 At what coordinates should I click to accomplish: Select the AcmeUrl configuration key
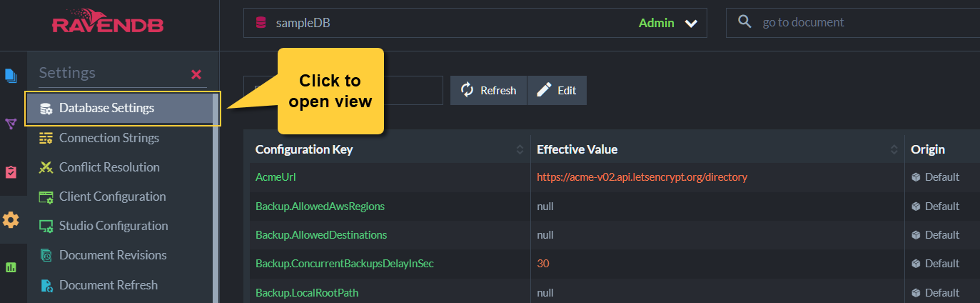click(x=276, y=177)
